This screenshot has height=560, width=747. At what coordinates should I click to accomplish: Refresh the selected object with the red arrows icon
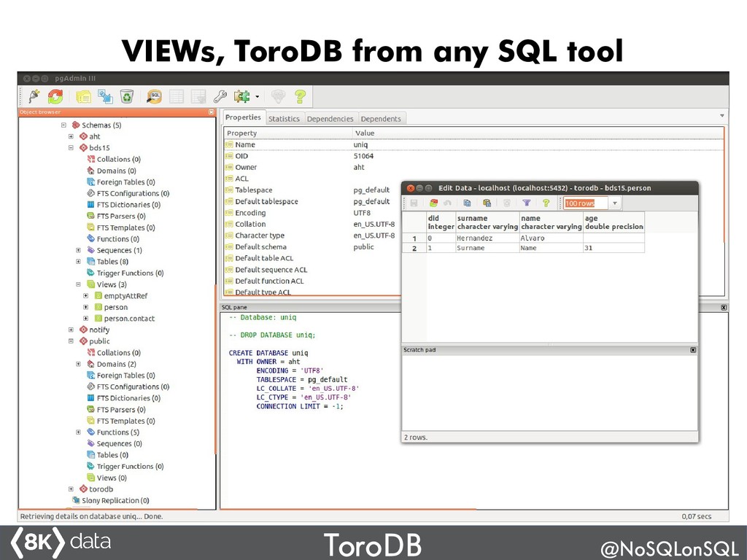[55, 96]
